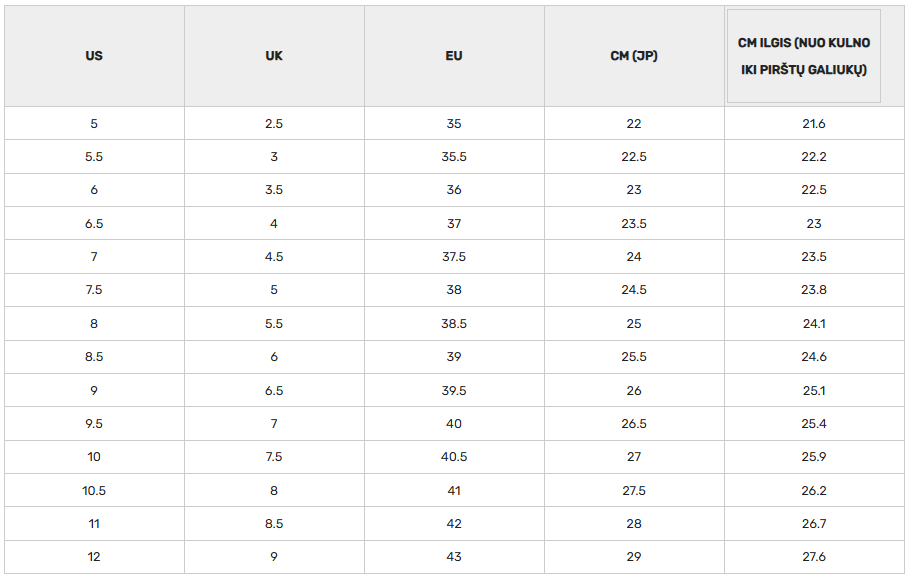This screenshot has height=577, width=910.
Task: Select CM (JP) value 29 cell
Action: click(634, 557)
